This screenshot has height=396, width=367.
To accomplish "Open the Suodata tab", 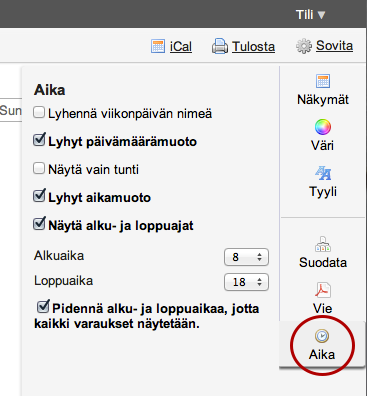I will point(323,262).
